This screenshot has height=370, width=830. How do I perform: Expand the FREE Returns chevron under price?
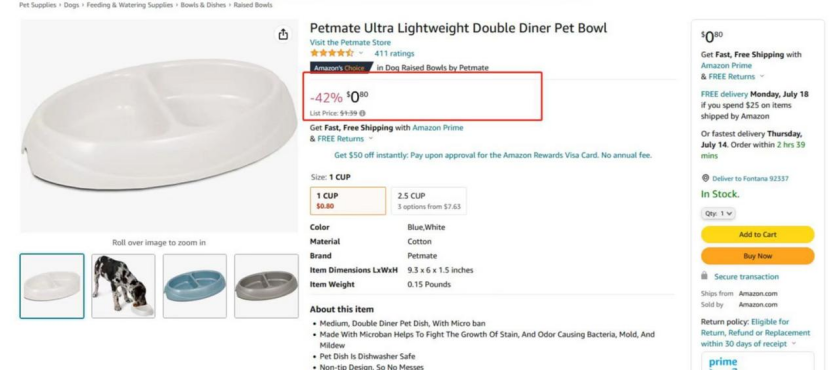tap(370, 139)
